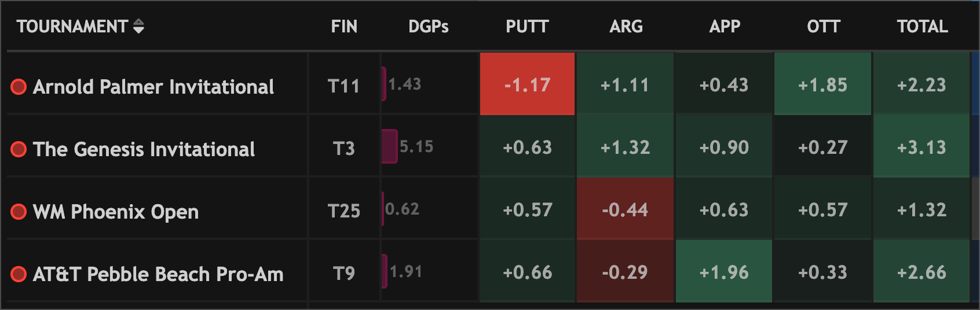Open the Arnold Palmer Invitational tournament link
The image size is (980, 310).
(153, 87)
